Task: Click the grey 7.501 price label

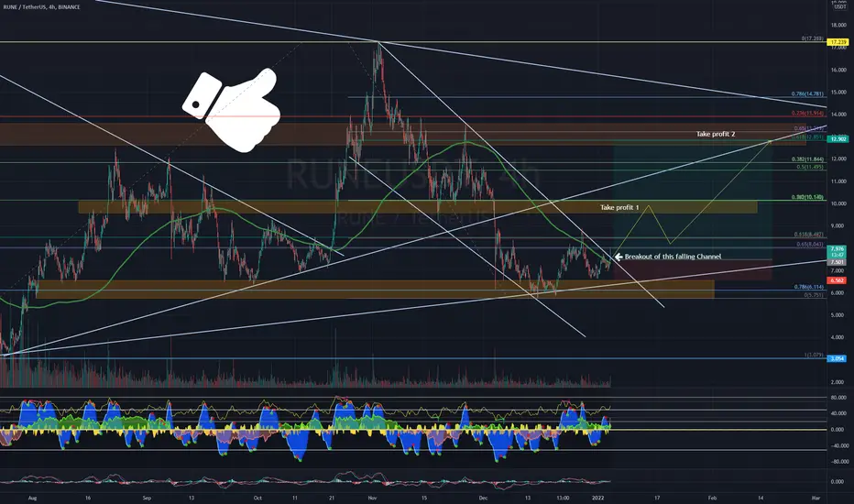Action: [838, 262]
